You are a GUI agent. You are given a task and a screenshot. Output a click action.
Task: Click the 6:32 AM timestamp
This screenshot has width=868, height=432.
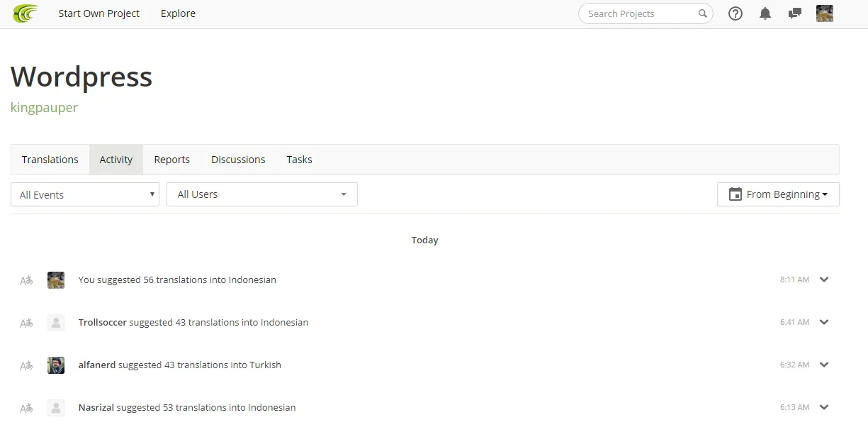point(794,365)
